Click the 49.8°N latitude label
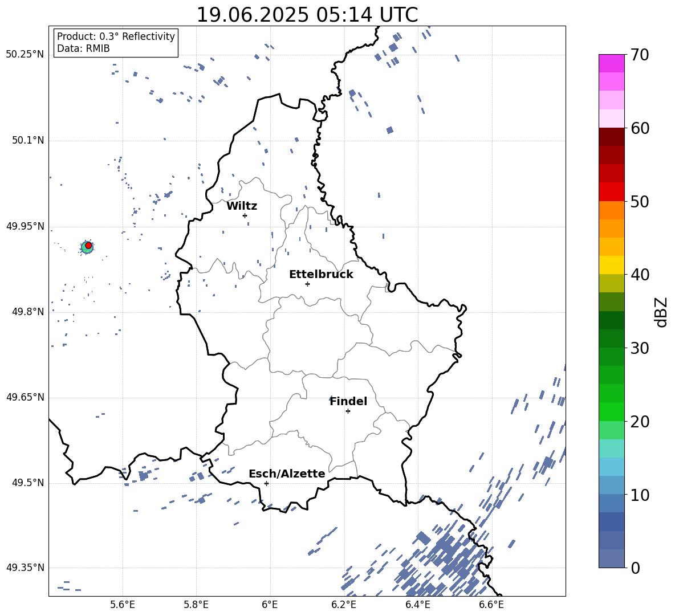 pos(28,312)
